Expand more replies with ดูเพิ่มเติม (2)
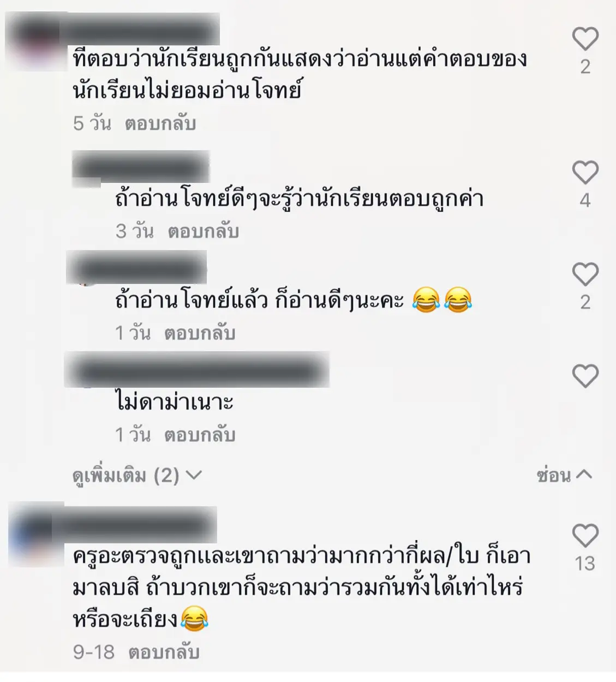 [137, 476]
